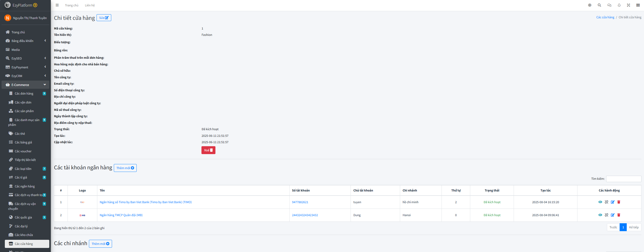The image size is (644, 252).
Task: Open the apps grid icon in header
Action: 638,5
